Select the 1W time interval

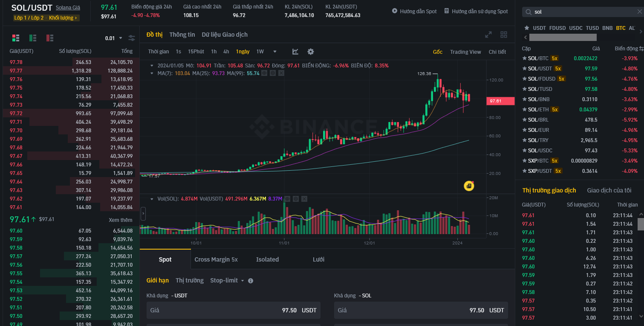click(260, 52)
